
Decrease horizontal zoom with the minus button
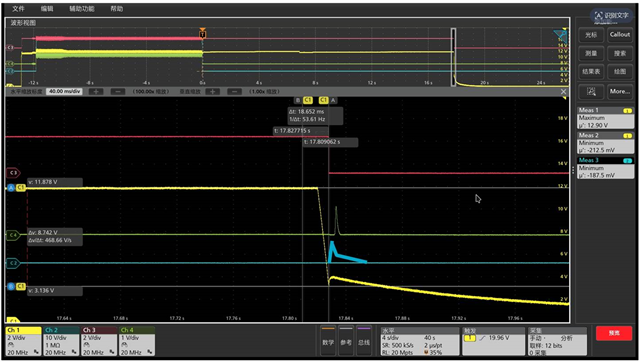pyautogui.click(x=118, y=92)
